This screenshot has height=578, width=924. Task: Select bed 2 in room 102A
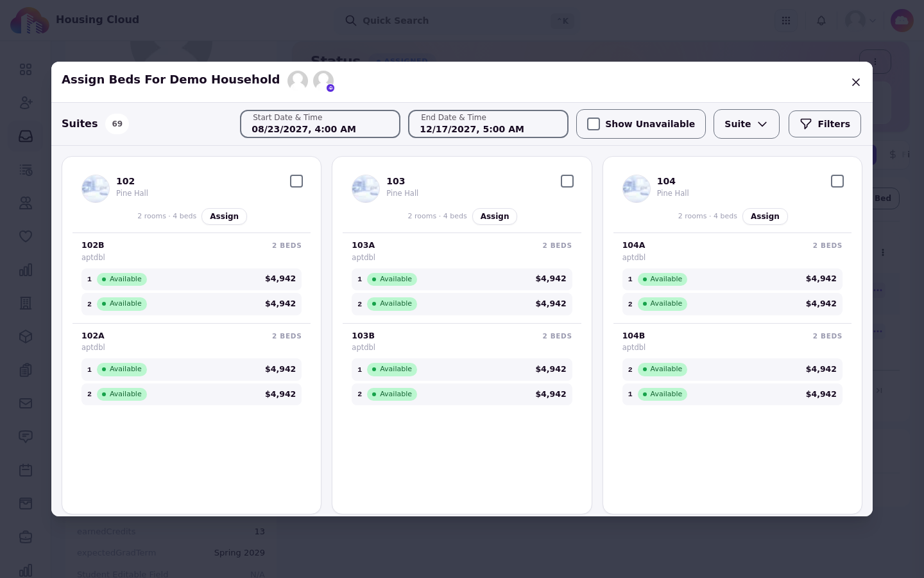point(191,394)
